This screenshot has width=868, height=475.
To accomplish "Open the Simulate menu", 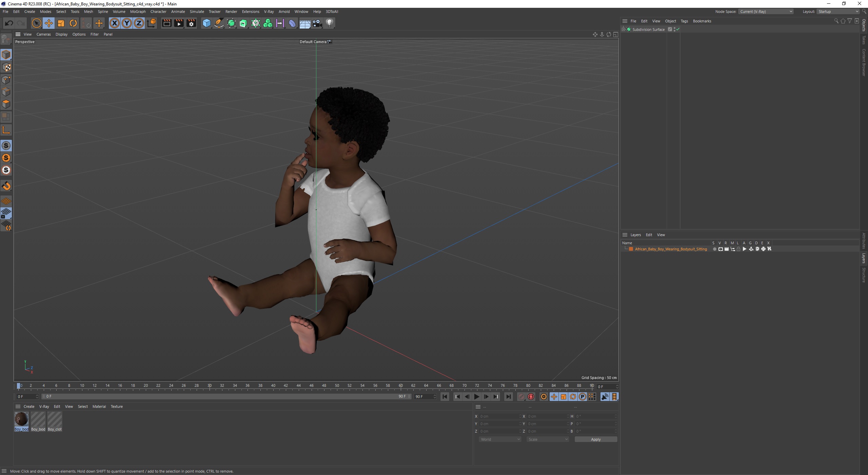I will (197, 12).
